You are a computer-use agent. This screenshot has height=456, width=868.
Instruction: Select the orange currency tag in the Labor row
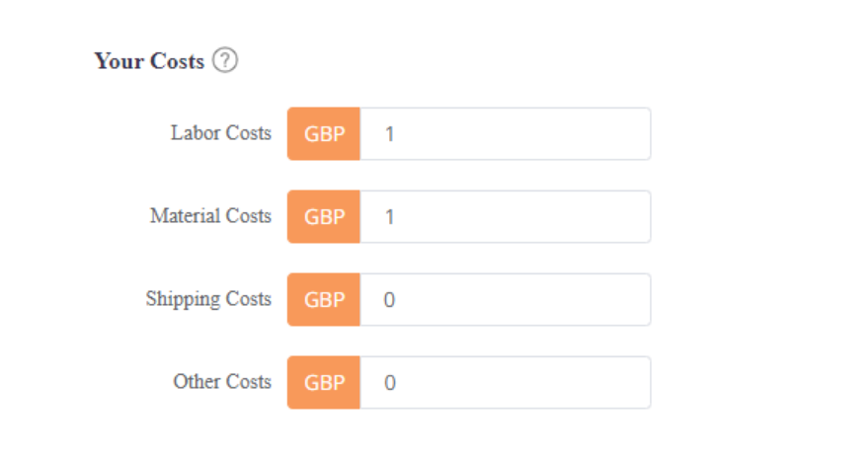pos(324,133)
